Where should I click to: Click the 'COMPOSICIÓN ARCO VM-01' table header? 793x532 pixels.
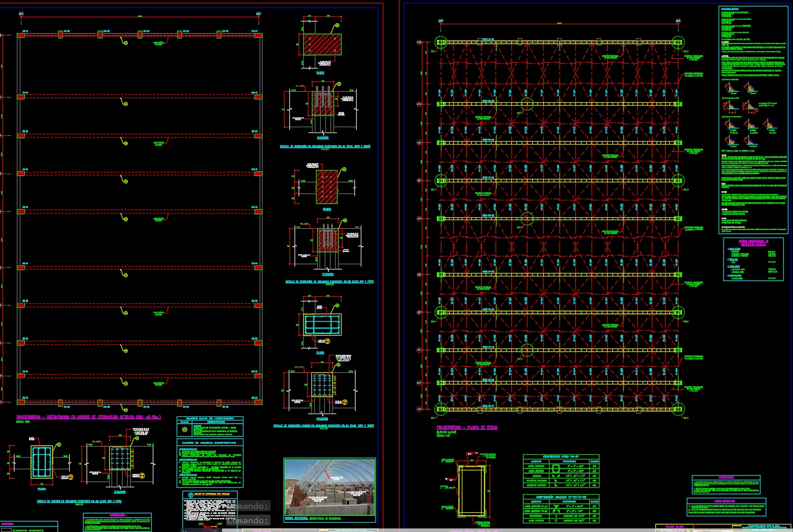tap(561, 456)
